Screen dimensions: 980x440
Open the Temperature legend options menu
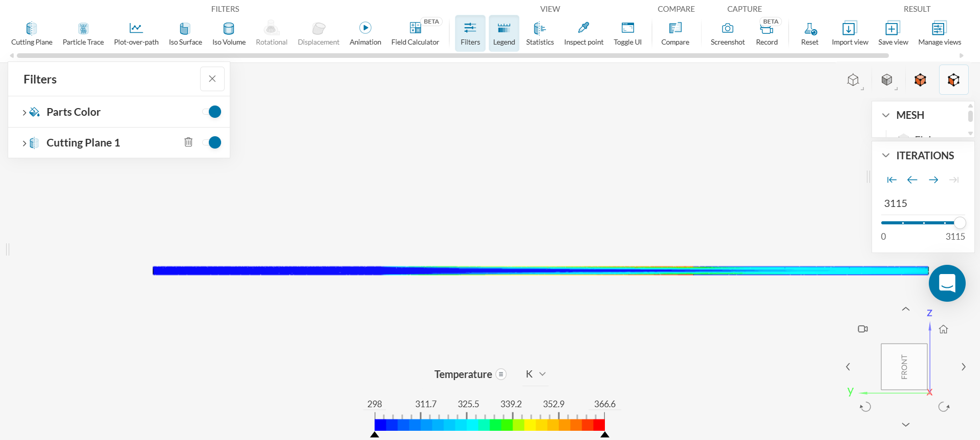[501, 374]
